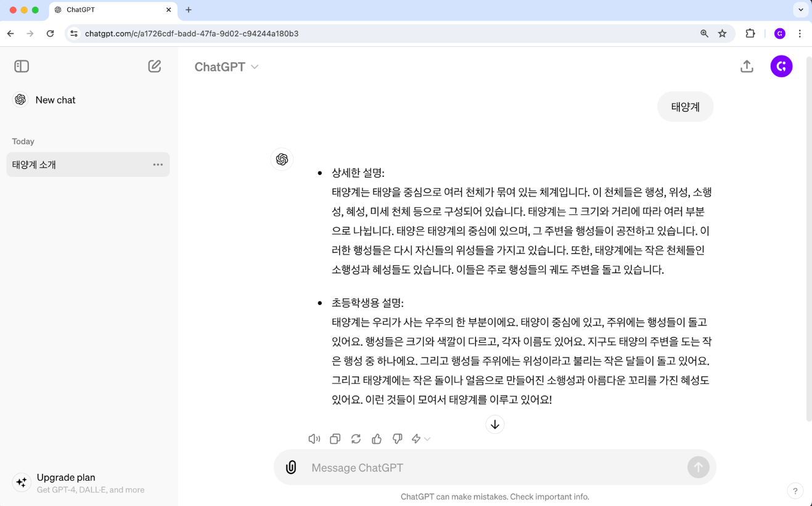Focus the Message ChatGPT input field
This screenshot has height=506, width=812.
click(493, 468)
